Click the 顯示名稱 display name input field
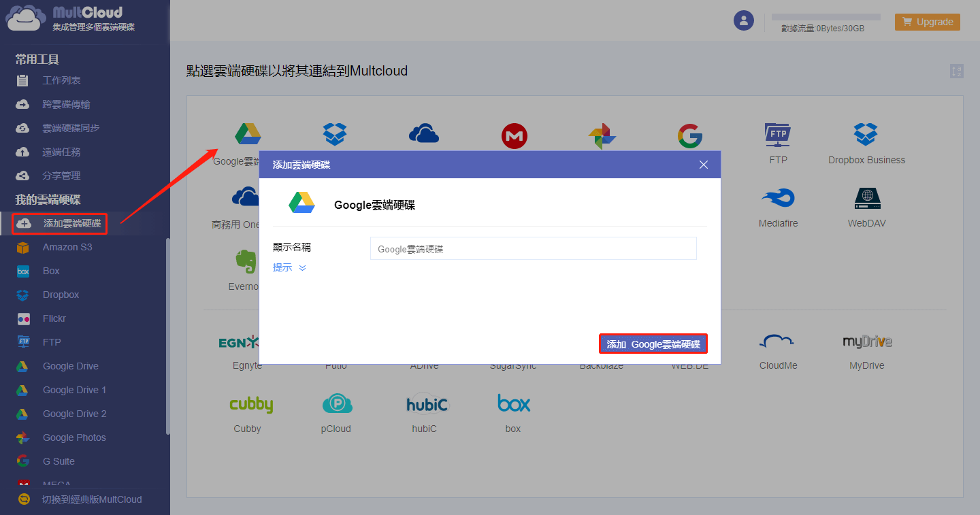 pos(534,248)
